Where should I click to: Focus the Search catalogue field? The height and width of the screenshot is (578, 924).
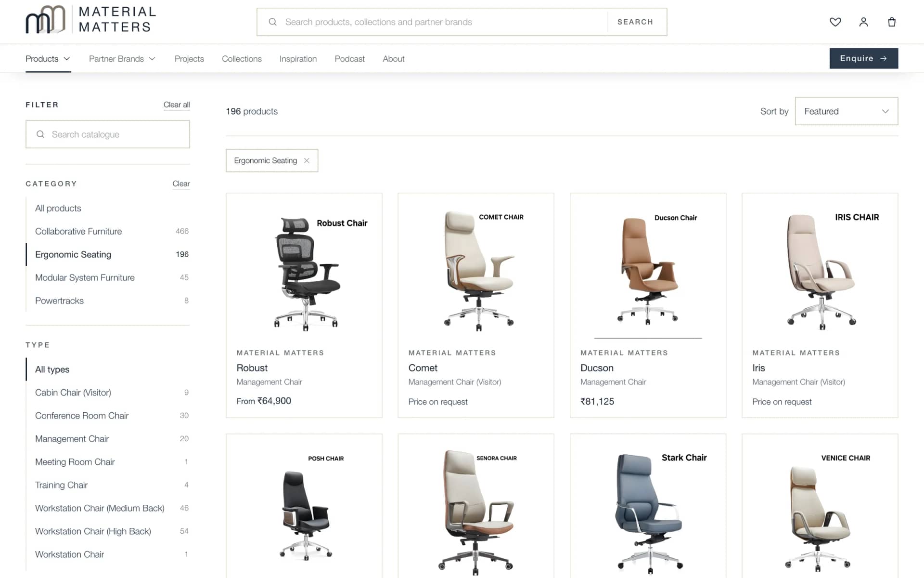[x=108, y=134]
